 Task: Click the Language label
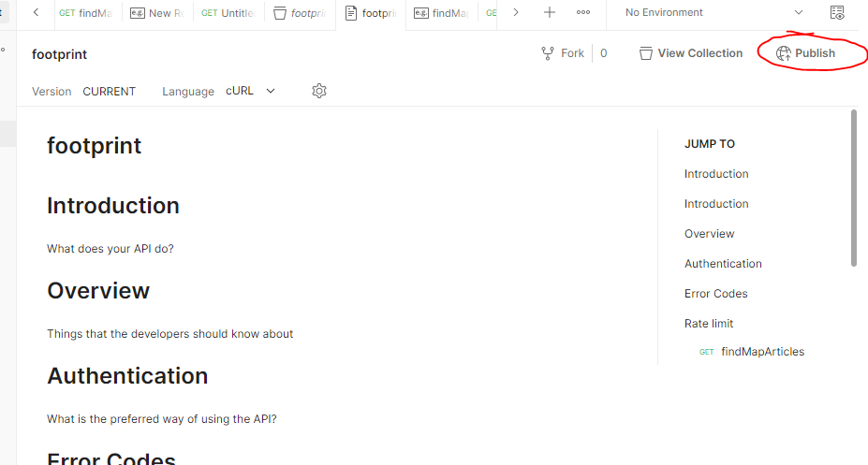[188, 92]
